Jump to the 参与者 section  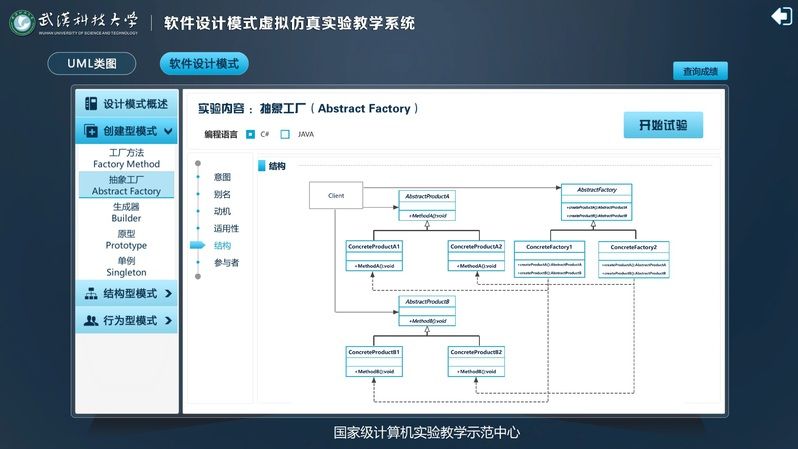coord(226,263)
